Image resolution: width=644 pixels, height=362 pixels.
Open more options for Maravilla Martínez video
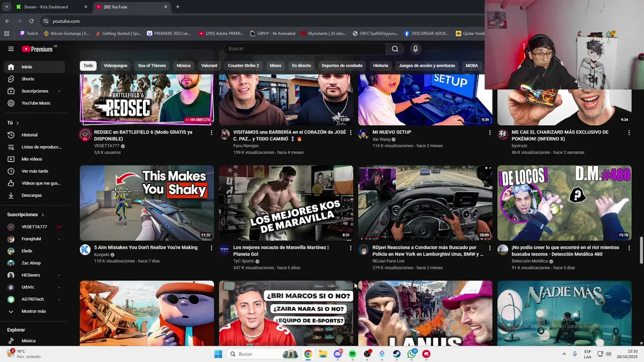click(x=351, y=248)
